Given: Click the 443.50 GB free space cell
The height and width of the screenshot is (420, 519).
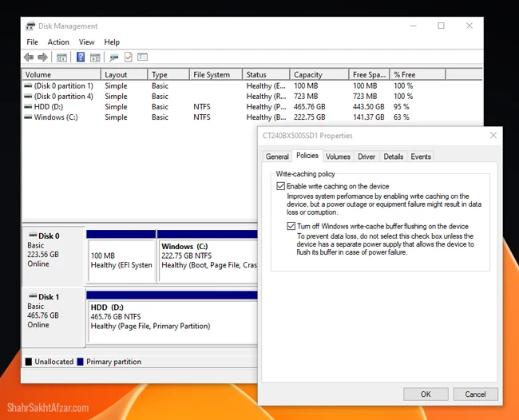Looking at the screenshot, I should pyautogui.click(x=368, y=107).
